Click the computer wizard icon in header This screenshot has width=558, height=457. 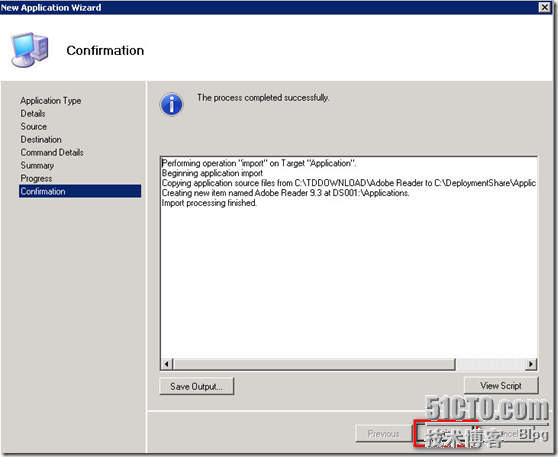pyautogui.click(x=29, y=50)
